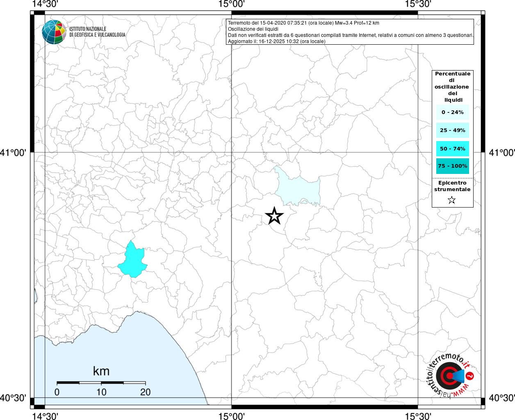Click the bottom 15°30' longitude label
The width and height of the screenshot is (515, 420).
418,416
